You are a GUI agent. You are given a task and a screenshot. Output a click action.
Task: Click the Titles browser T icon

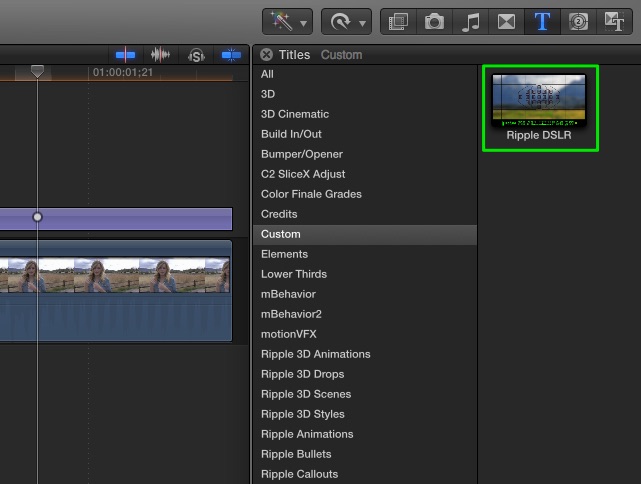tap(541, 21)
